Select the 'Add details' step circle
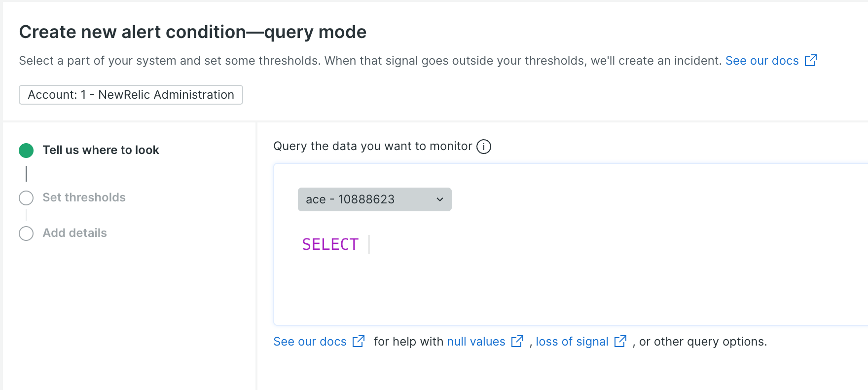Image resolution: width=868 pixels, height=390 pixels. (x=26, y=234)
